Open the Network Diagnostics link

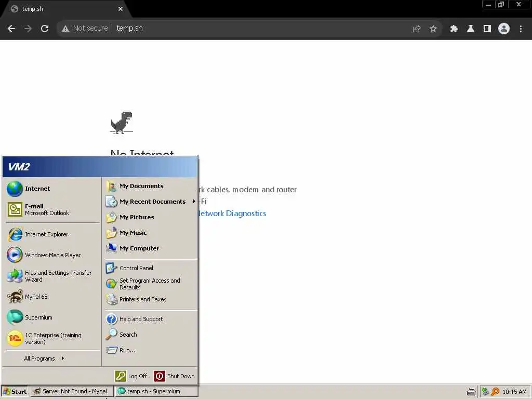[x=232, y=214]
